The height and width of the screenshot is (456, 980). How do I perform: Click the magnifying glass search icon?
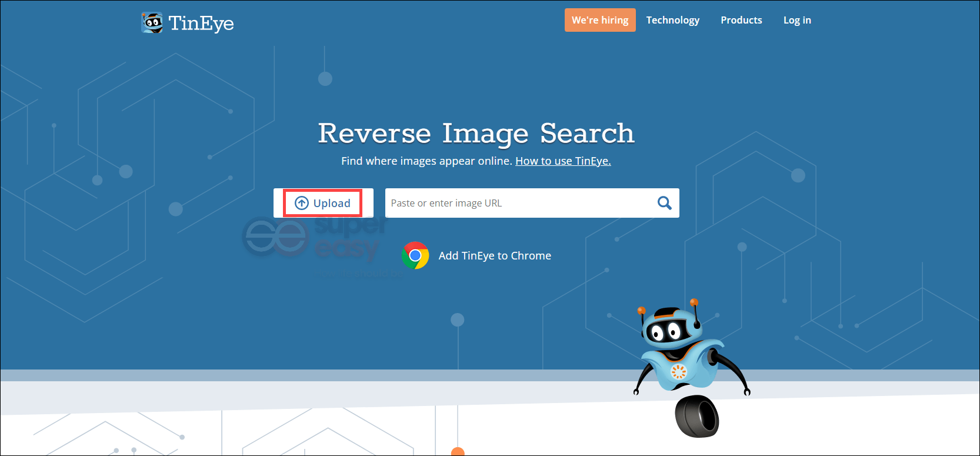[665, 203]
